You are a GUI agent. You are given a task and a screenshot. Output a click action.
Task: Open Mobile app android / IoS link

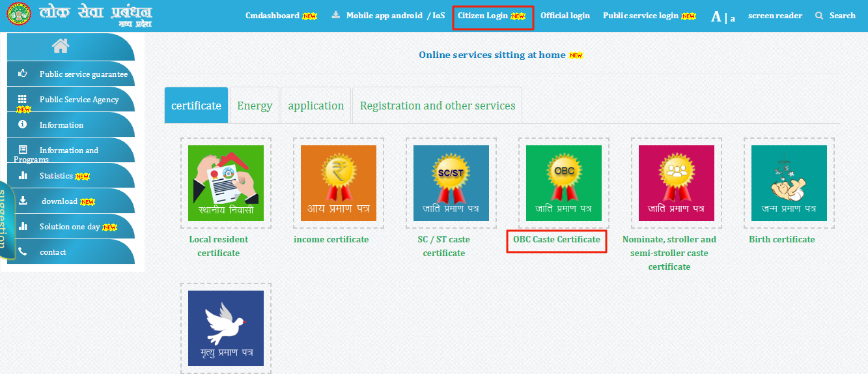point(395,16)
